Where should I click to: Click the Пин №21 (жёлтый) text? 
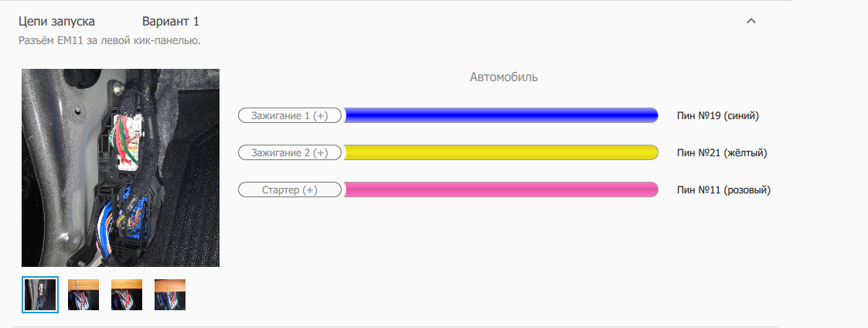pyautogui.click(x=721, y=153)
